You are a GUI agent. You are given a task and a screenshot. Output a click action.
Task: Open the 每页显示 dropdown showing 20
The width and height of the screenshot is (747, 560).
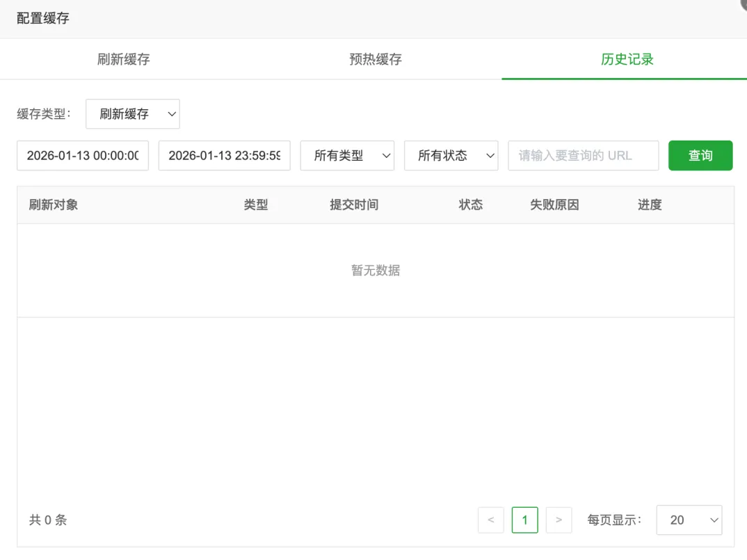(x=689, y=520)
